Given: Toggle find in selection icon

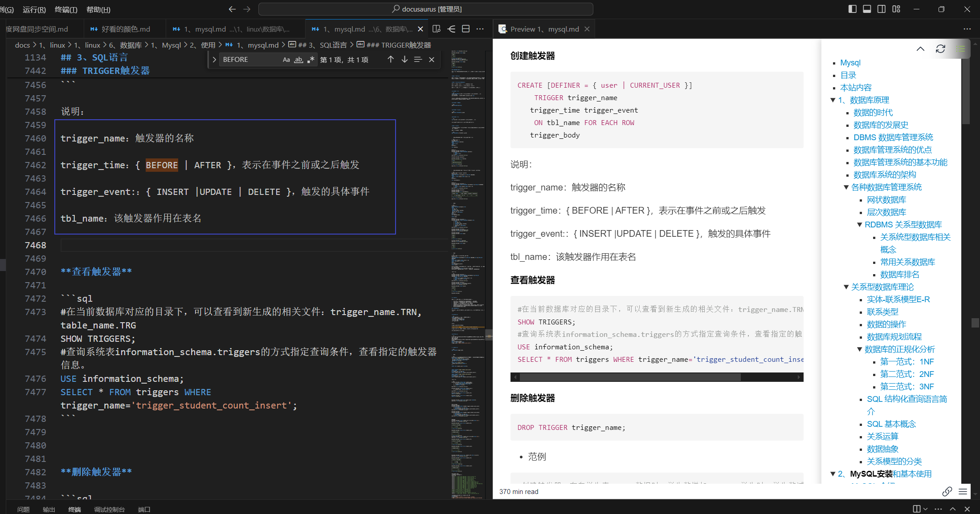Looking at the screenshot, I should [418, 59].
